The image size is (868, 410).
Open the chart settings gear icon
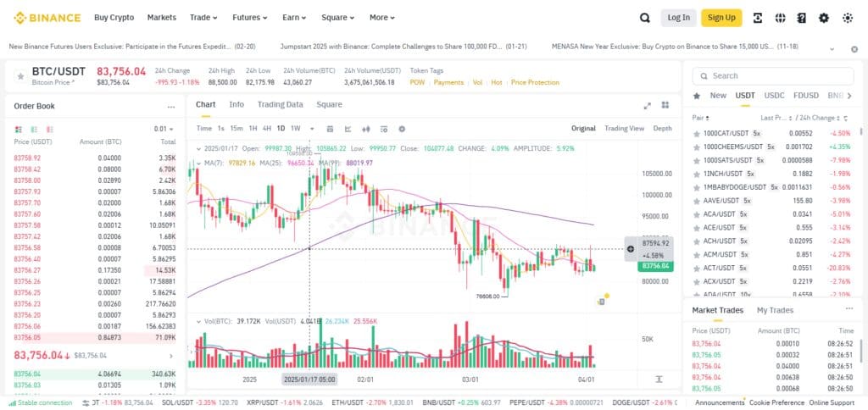pyautogui.click(x=402, y=129)
